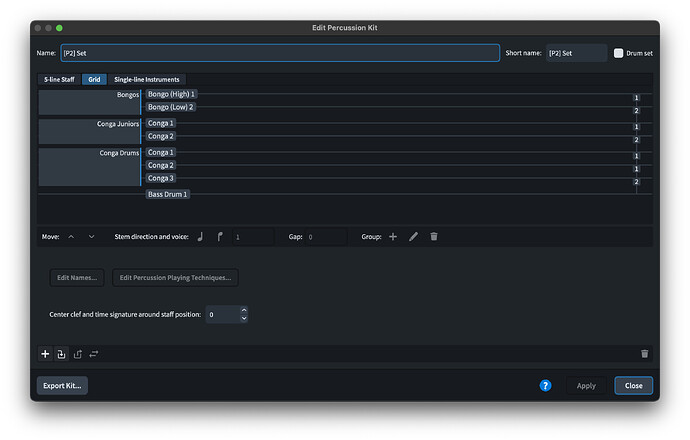Open the Single-line Instruments tab

tap(147, 80)
